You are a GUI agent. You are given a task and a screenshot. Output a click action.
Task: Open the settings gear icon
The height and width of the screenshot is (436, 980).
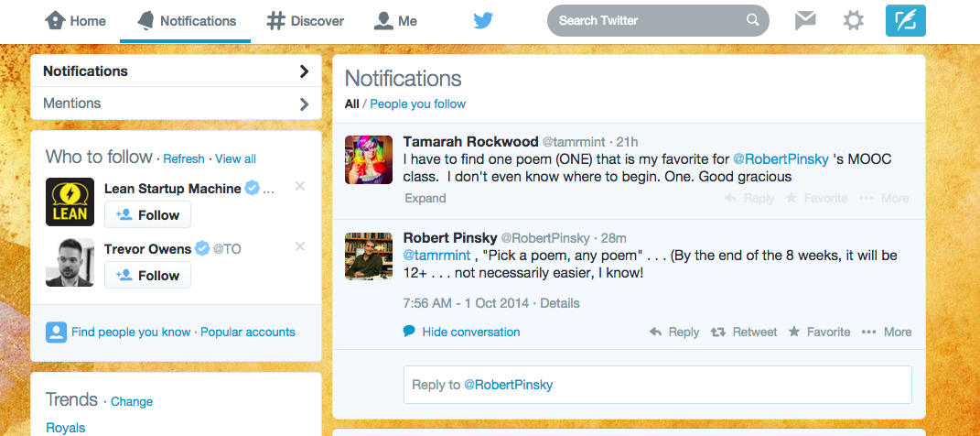coord(853,20)
